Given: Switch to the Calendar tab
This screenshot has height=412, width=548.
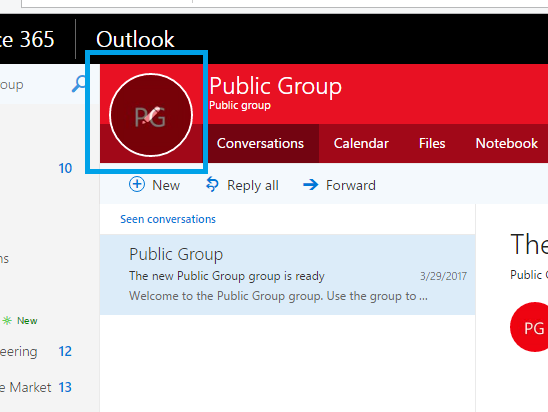Looking at the screenshot, I should point(361,143).
